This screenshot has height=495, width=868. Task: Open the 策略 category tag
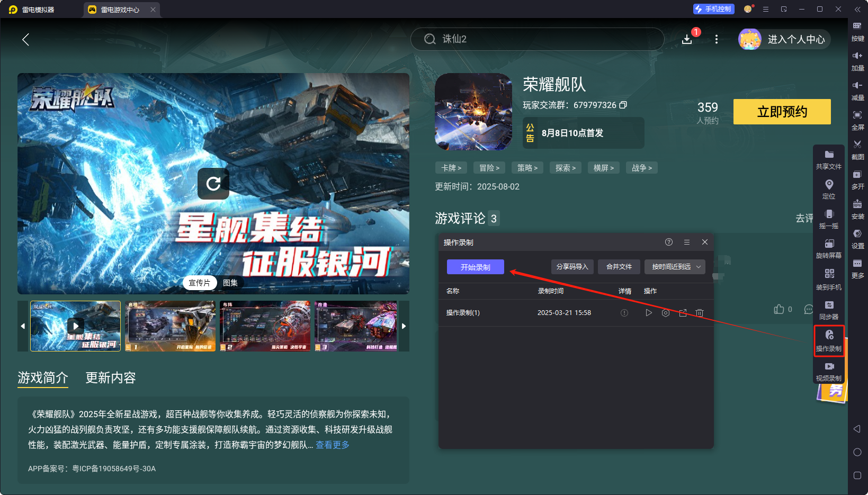527,168
